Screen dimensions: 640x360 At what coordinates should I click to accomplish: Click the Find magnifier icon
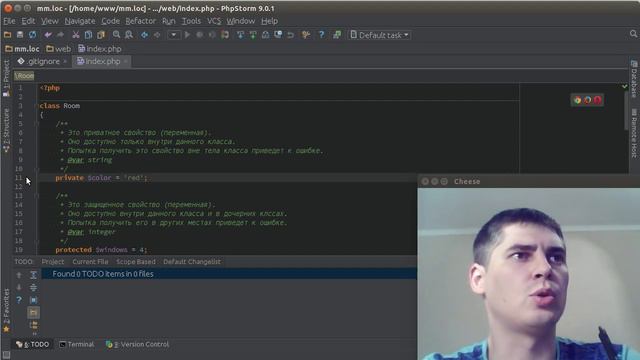116,35
